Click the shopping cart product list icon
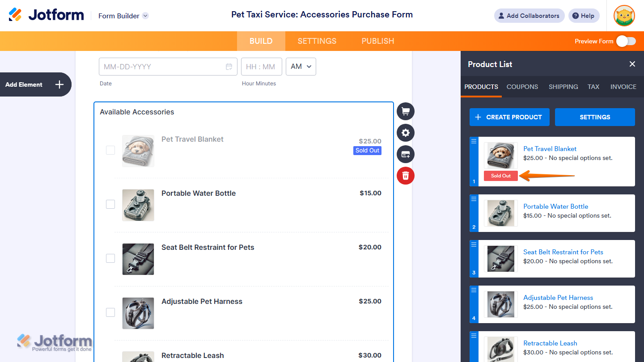This screenshot has width=644, height=362. (x=406, y=111)
